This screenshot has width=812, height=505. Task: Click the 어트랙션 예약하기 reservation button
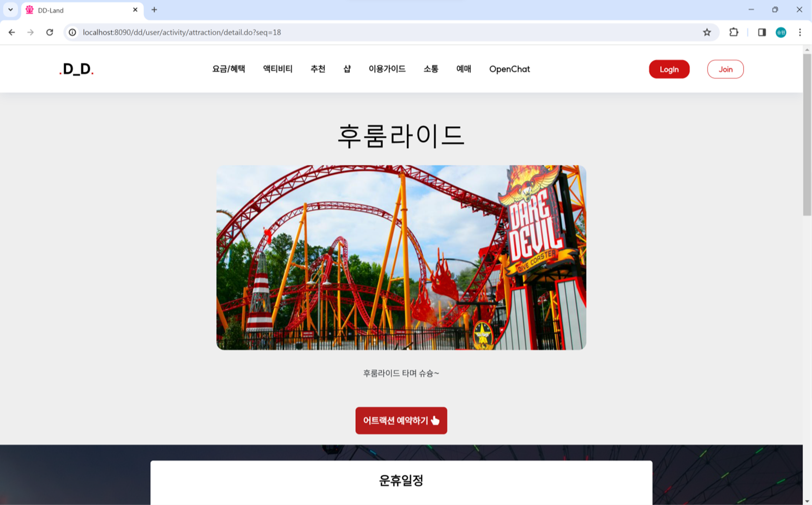401,420
